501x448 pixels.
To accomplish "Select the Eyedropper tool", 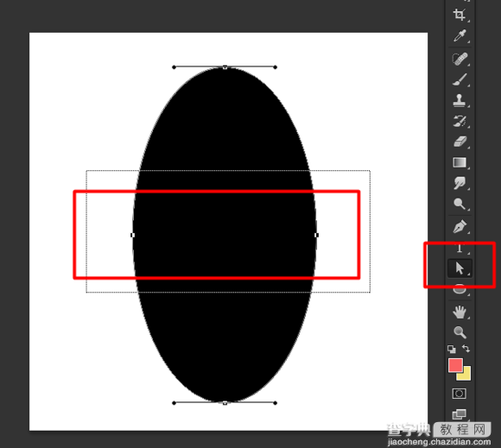I will point(460,35).
